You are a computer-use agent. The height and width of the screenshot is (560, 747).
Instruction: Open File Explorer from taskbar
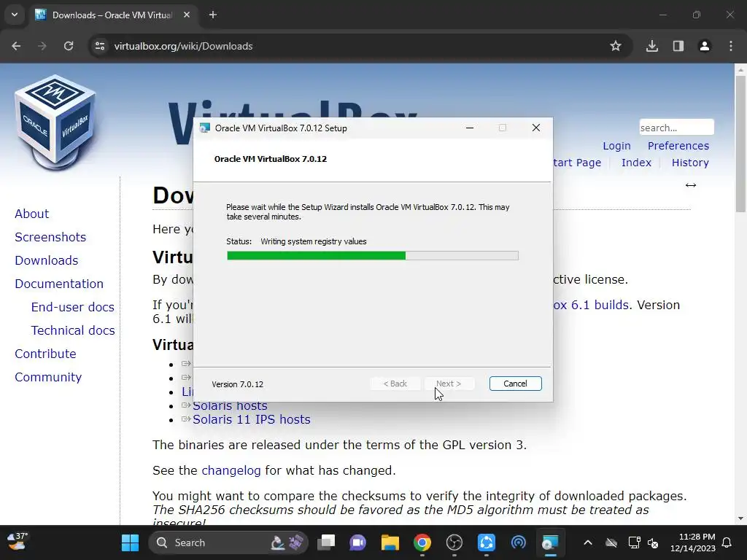point(390,542)
